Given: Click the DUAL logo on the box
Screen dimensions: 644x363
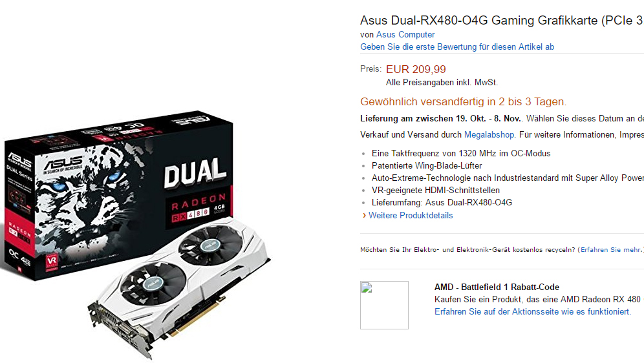Looking at the screenshot, I should 195,172.
